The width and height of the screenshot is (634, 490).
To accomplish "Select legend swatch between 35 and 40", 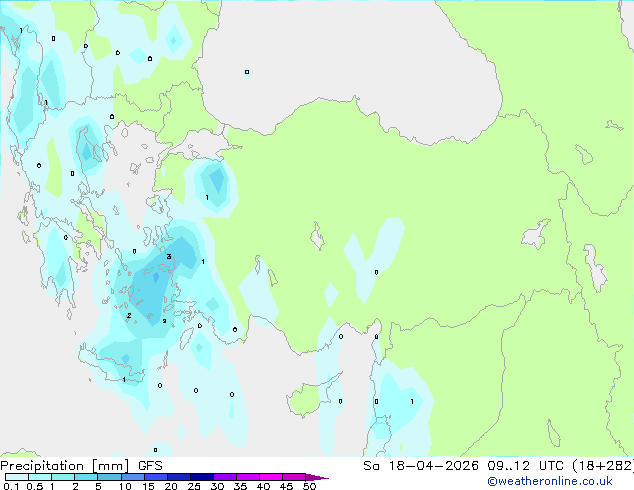I will (248, 477).
